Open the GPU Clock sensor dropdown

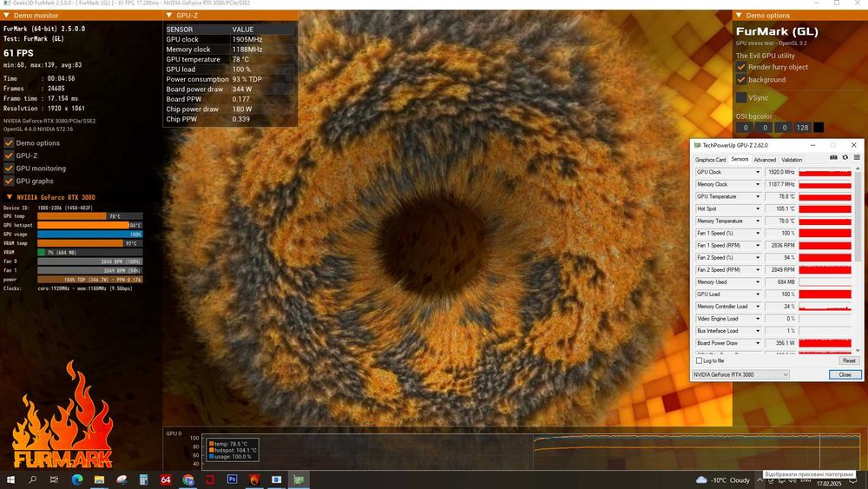coord(757,172)
